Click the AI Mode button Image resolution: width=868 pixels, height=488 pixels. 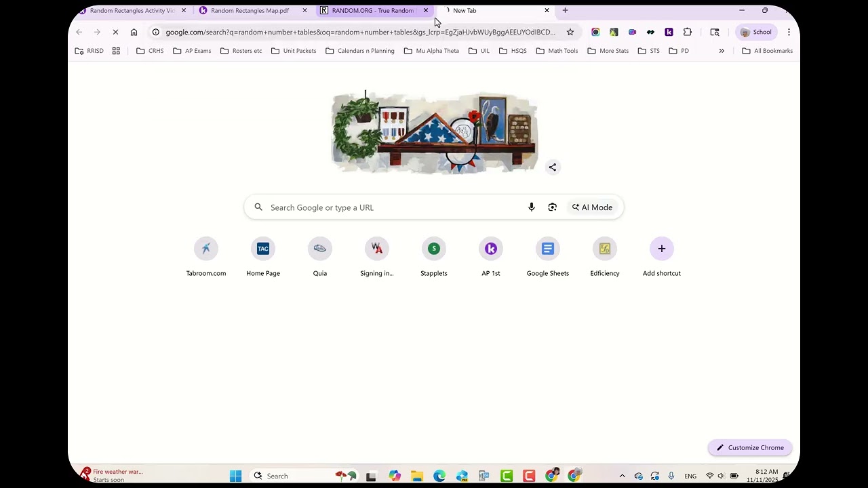pos(592,207)
